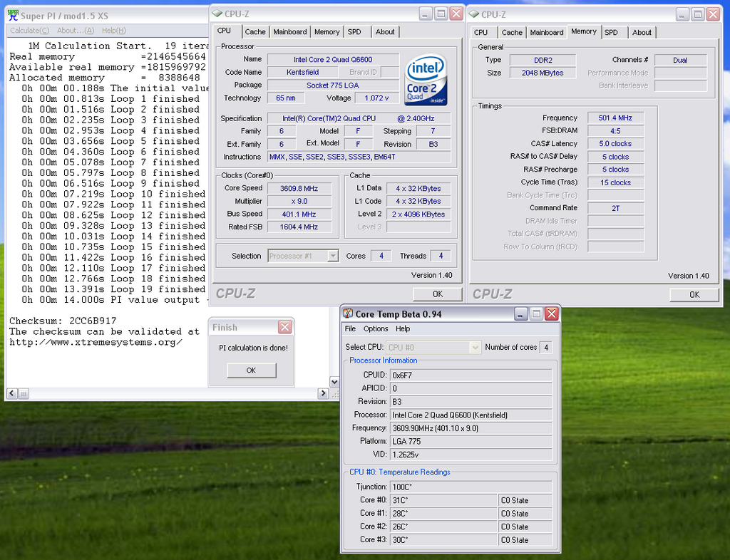Click the Core #2 temperature reading 26C
The width and height of the screenshot is (730, 560).
[443, 527]
